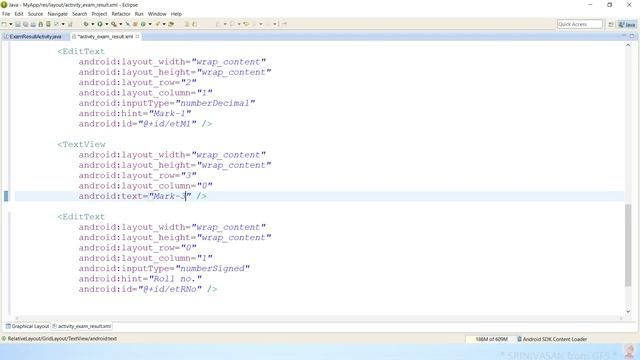Viewport: 640px width, 360px height.
Task: Click the scroll down arrow of editor
Action: (628, 312)
